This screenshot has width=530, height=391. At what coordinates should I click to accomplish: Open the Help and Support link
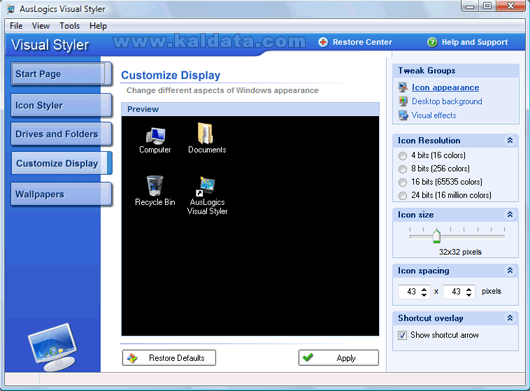click(475, 42)
